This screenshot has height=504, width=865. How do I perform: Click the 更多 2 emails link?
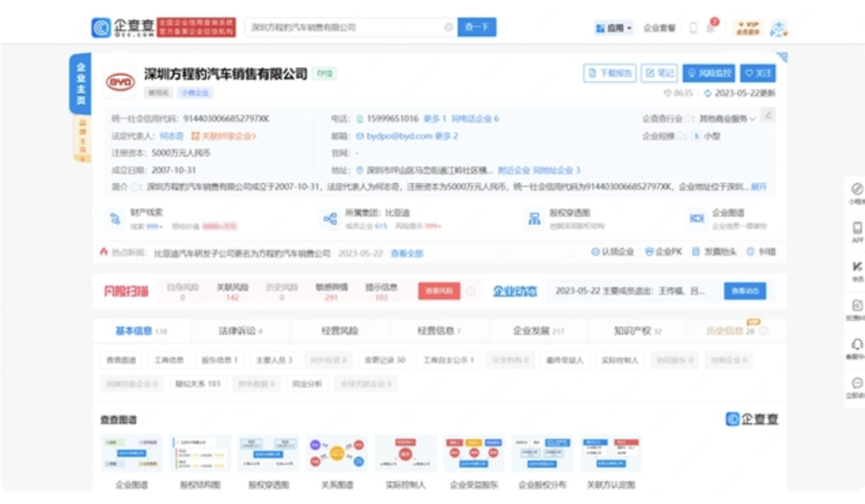tap(446, 136)
